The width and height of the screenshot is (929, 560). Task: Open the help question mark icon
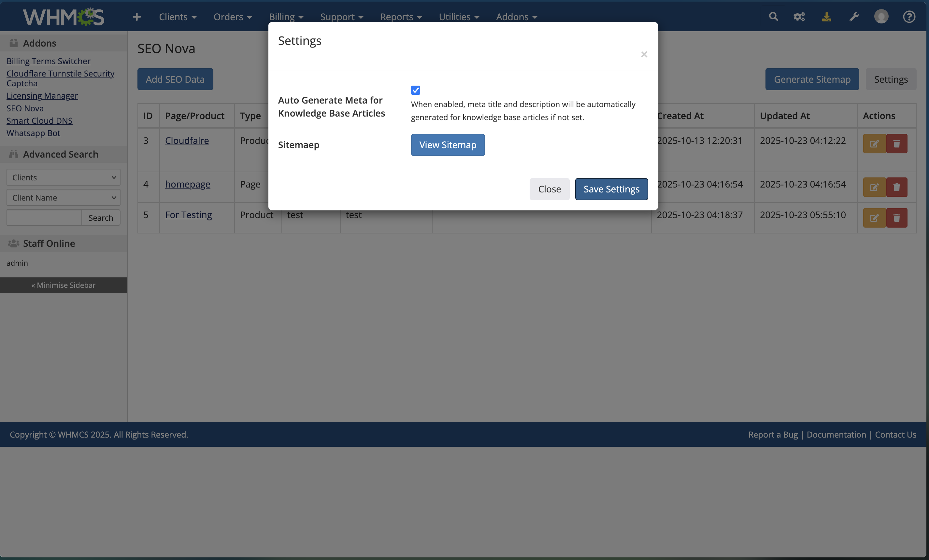click(908, 17)
